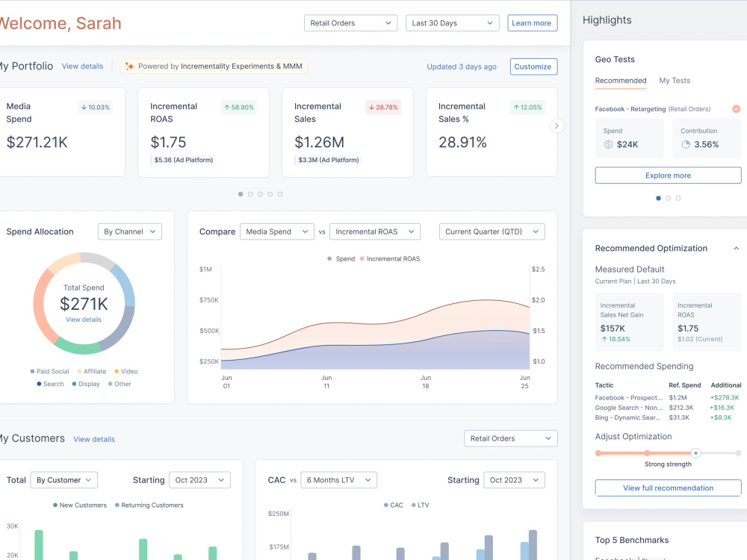
Task: Switch to the My Tests tab
Action: (x=675, y=81)
